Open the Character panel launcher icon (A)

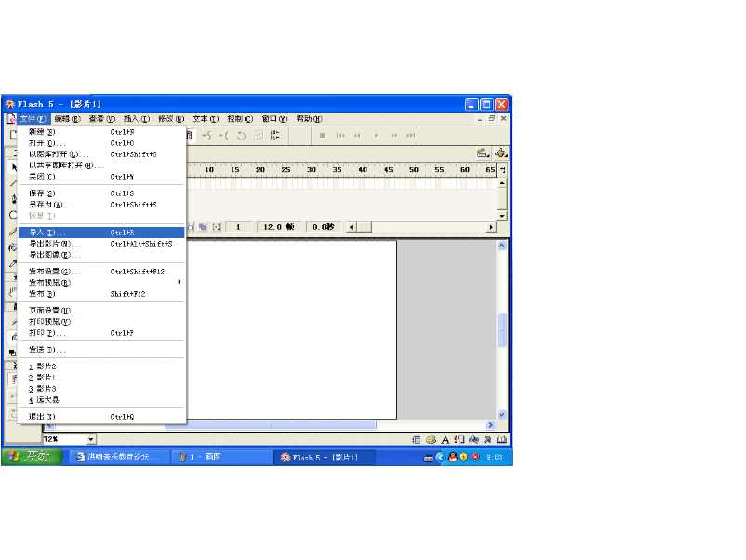445,440
